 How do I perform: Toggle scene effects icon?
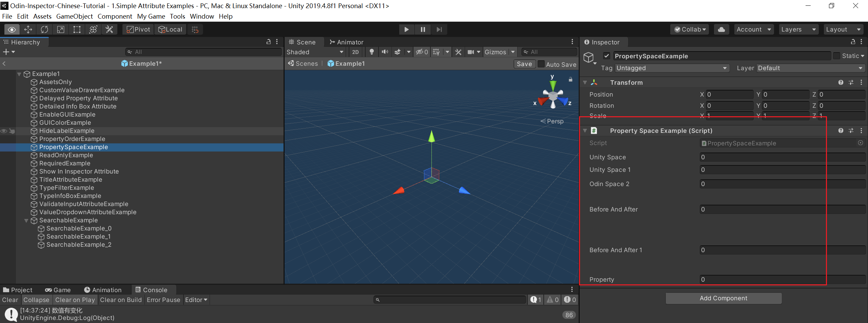tap(398, 52)
